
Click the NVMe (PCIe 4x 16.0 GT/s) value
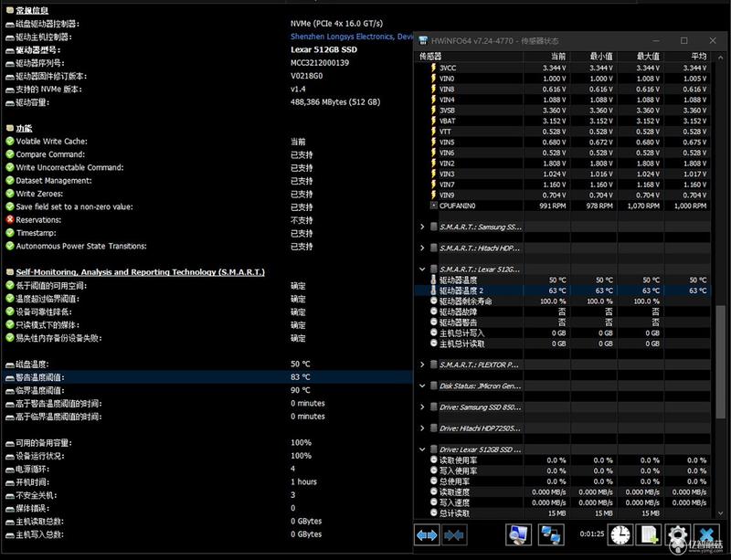336,24
